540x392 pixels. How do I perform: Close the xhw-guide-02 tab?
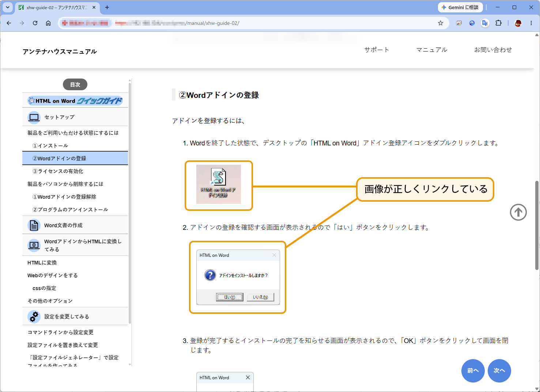(94, 7)
